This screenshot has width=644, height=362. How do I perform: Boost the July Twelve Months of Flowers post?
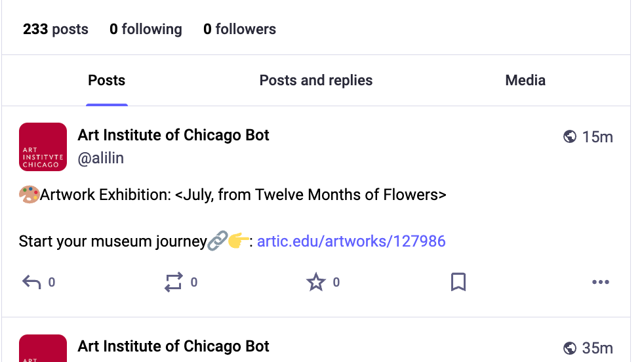point(173,282)
